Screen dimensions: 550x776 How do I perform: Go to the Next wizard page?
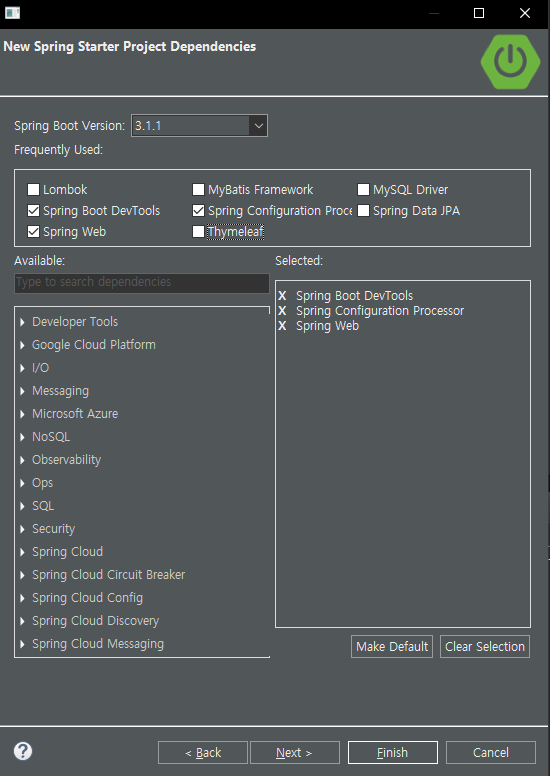pyautogui.click(x=295, y=753)
